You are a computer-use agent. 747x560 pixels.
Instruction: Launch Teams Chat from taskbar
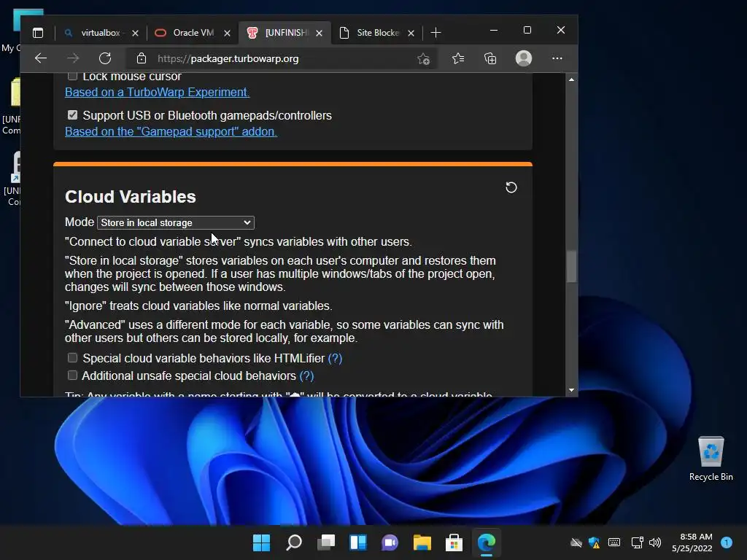tap(390, 542)
